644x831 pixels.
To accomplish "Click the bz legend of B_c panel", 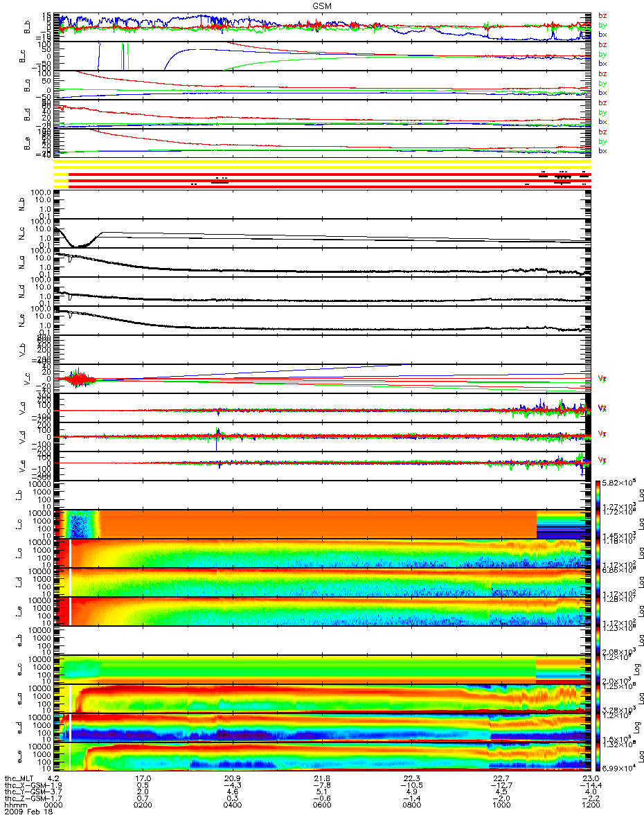I will pyautogui.click(x=602, y=44).
